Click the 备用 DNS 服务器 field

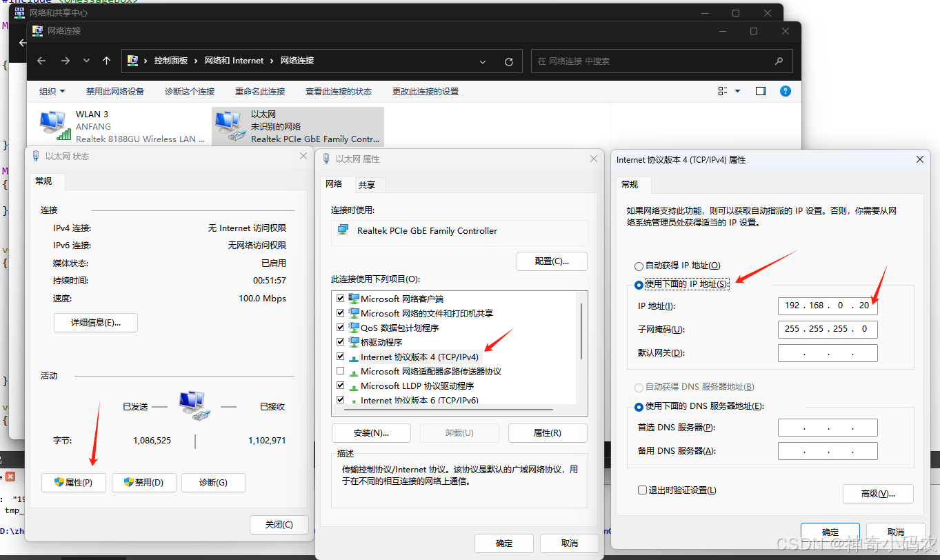coord(828,450)
